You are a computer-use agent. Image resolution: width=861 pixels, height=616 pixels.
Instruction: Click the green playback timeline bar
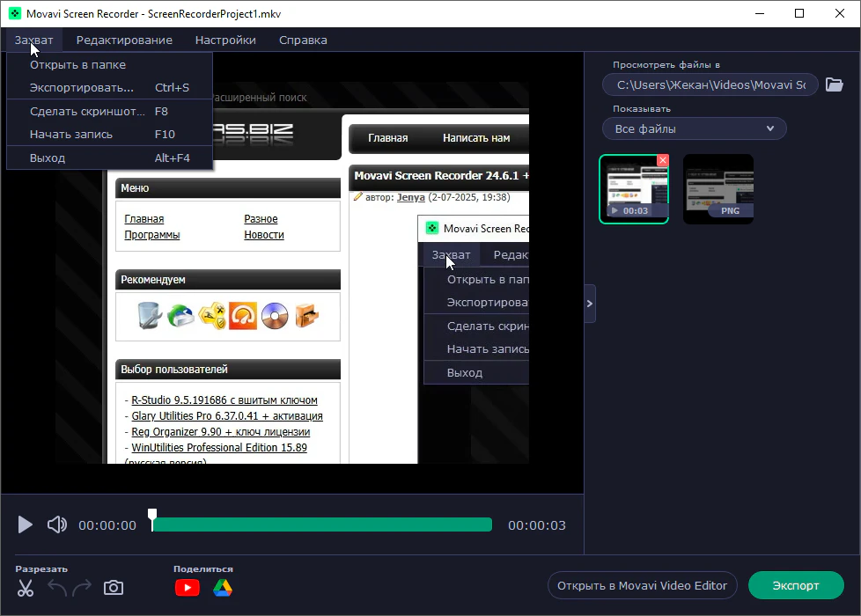click(x=321, y=525)
